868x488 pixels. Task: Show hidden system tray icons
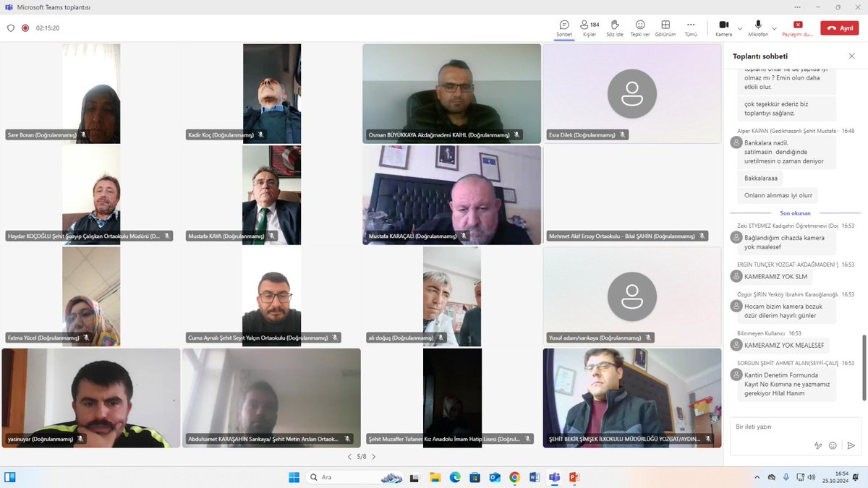[757, 477]
